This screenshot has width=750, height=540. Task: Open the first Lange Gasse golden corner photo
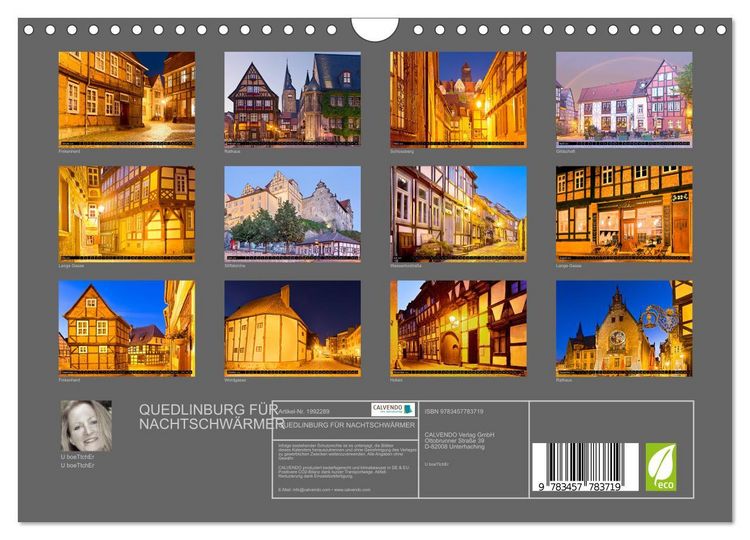(127, 214)
